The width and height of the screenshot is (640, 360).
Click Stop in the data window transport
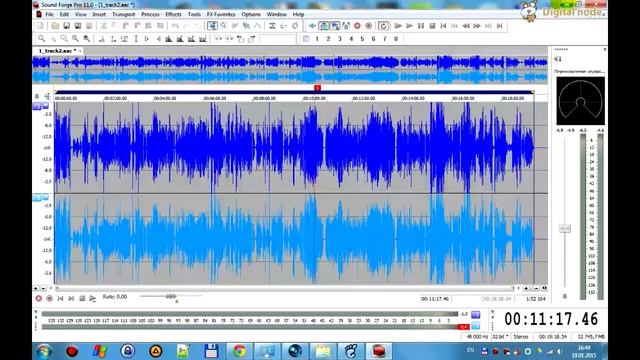point(82,299)
